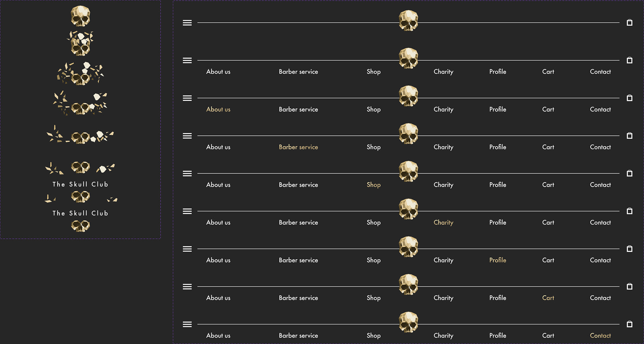Image resolution: width=644 pixels, height=344 pixels.
Task: Click the bag icon in the highlighted Contact row
Action: [x=630, y=324]
